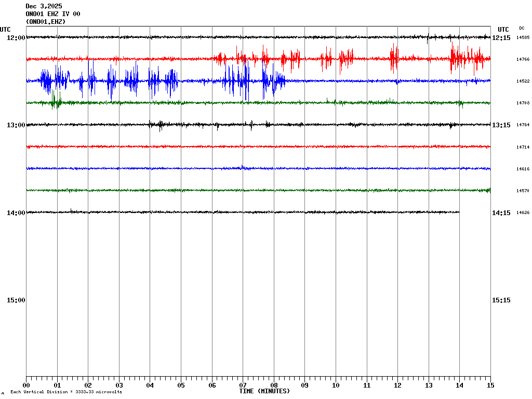
Task: Click the (ONO01.EHZ) channel label
Action: click(x=46, y=22)
